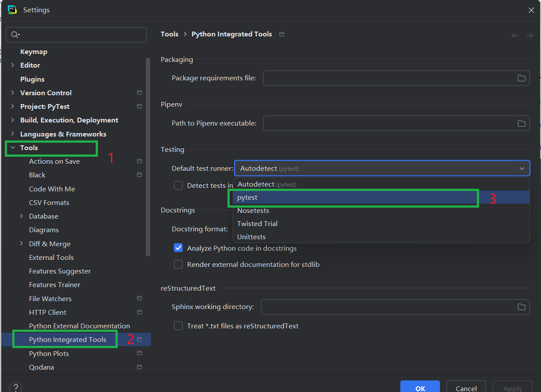Open External Tools settings

pyautogui.click(x=51, y=258)
